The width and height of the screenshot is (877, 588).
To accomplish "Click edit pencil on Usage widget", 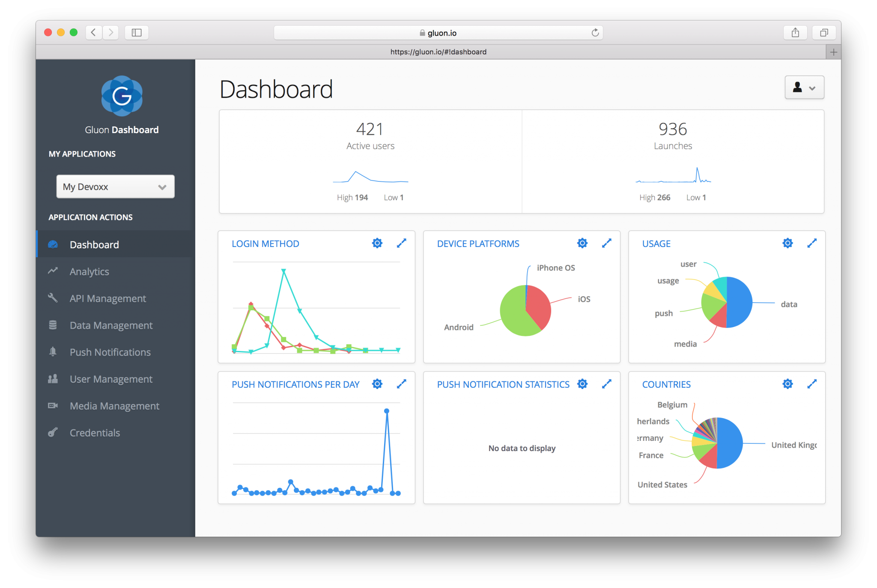I will pos(812,243).
